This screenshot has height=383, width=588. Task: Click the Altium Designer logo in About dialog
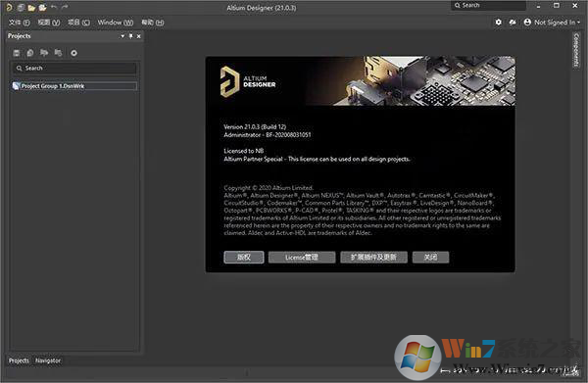(x=248, y=81)
